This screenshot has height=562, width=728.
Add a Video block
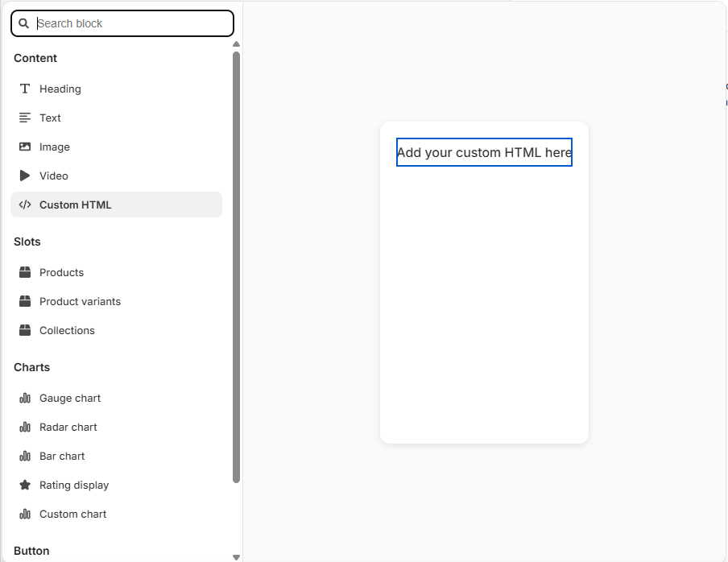(52, 176)
